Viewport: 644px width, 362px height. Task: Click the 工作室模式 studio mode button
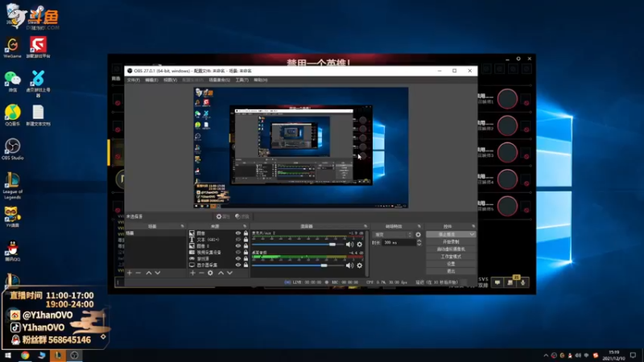pyautogui.click(x=451, y=257)
